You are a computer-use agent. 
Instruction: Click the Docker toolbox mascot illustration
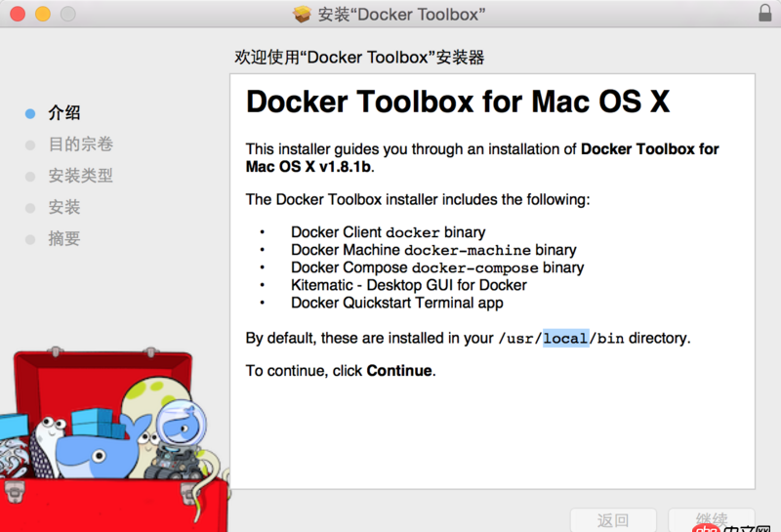point(114,438)
